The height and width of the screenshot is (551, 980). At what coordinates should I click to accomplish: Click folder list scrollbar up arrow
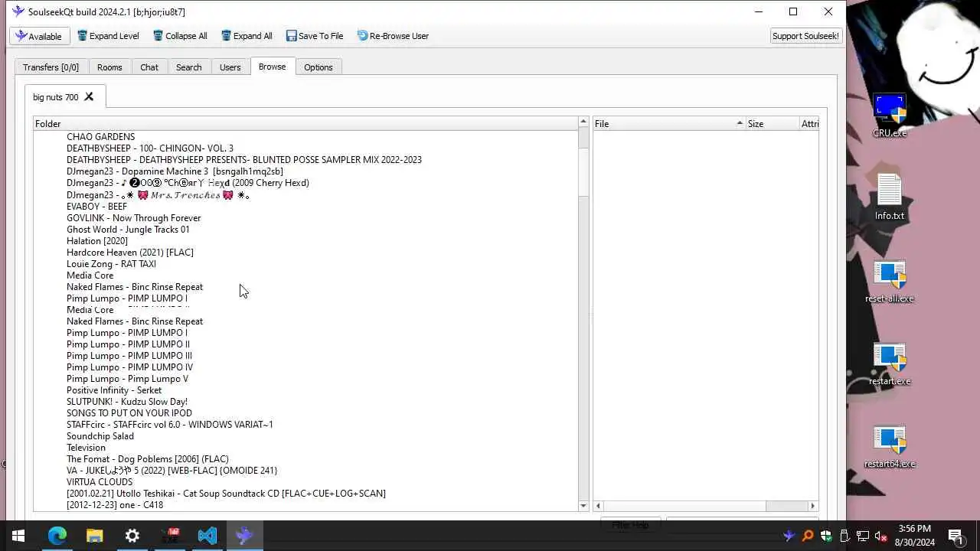point(583,122)
